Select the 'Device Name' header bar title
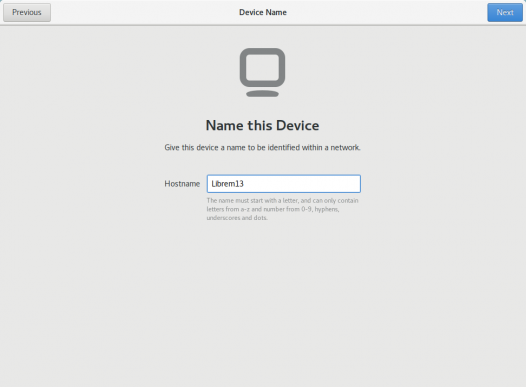The height and width of the screenshot is (387, 526). coord(263,12)
